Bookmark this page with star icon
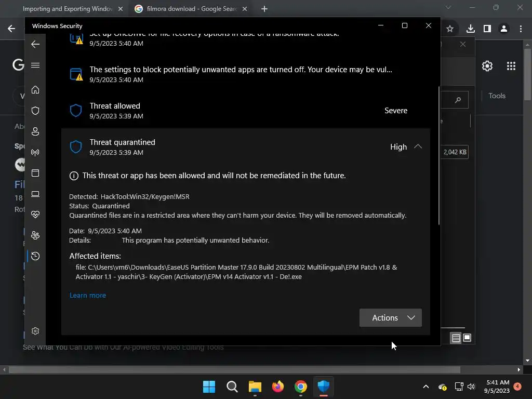The height and width of the screenshot is (399, 532). pos(450,29)
